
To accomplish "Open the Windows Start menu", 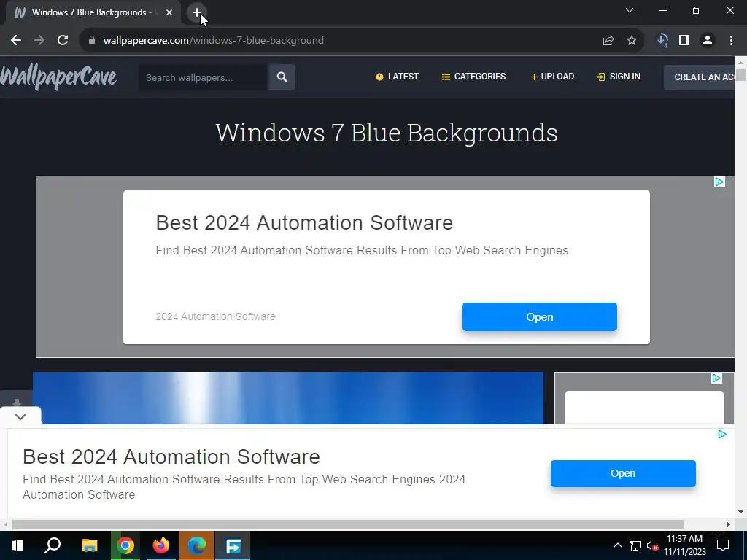I will [18, 545].
